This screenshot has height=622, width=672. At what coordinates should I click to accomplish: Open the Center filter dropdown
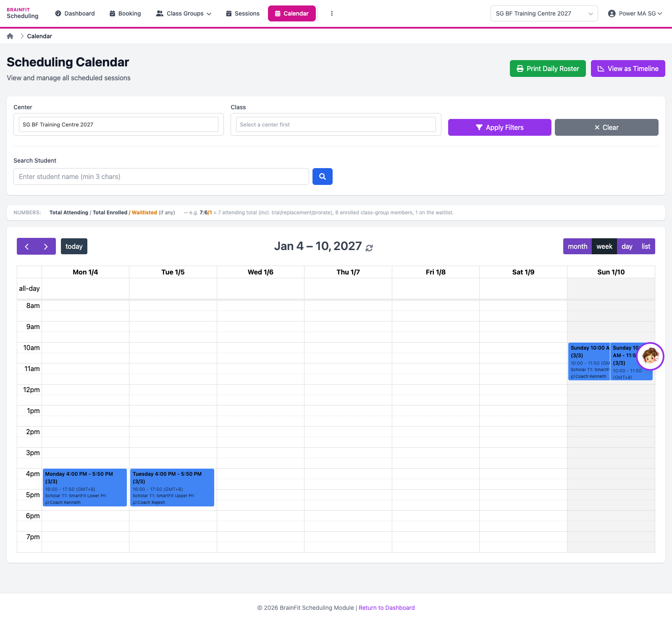coord(118,124)
